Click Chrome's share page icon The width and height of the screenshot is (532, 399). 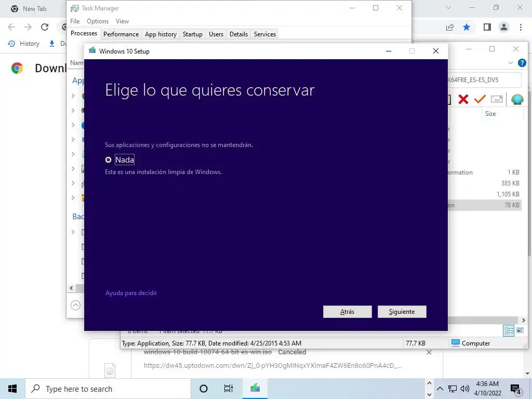coord(450,27)
